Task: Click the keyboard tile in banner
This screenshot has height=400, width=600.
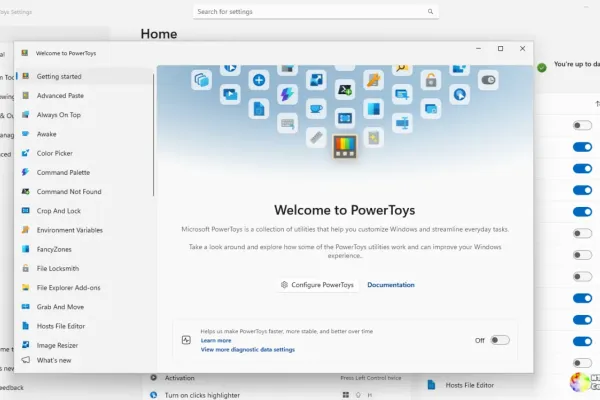Action: pyautogui.click(x=287, y=123)
